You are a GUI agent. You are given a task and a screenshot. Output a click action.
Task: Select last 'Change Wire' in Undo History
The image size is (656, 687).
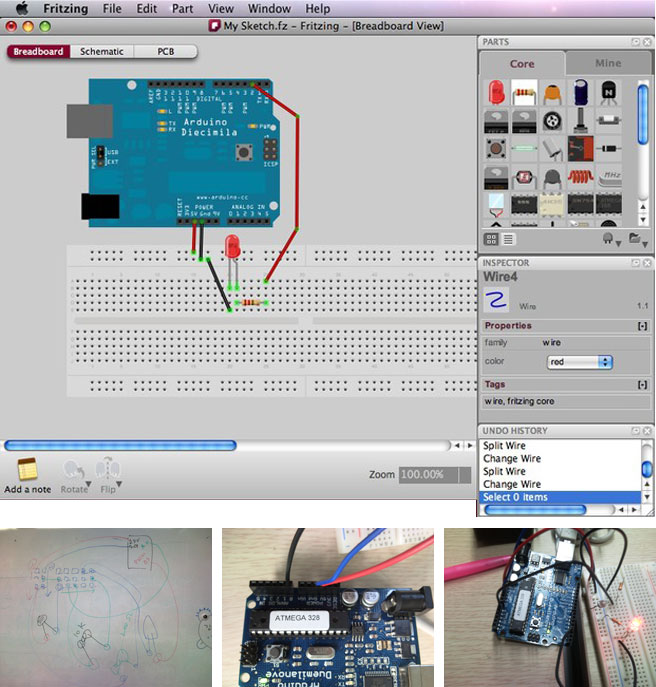[511, 484]
